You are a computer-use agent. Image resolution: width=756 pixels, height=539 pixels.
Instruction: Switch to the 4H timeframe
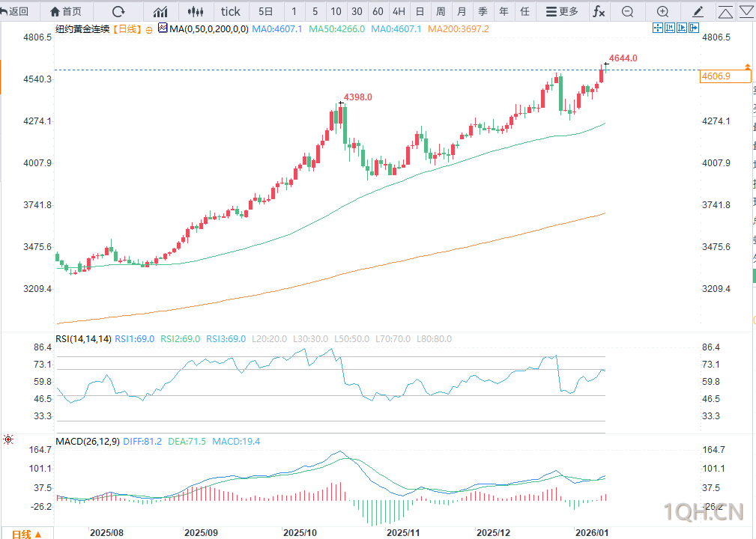pos(399,11)
